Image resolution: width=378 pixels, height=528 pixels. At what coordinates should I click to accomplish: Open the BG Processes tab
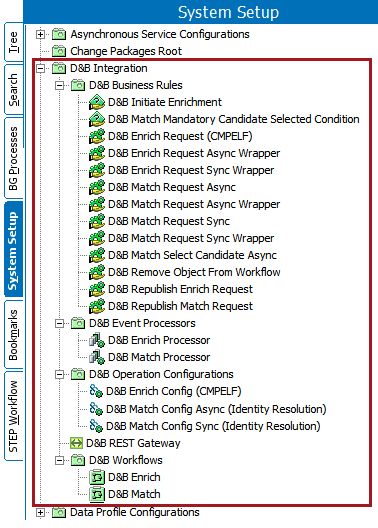coord(13,158)
